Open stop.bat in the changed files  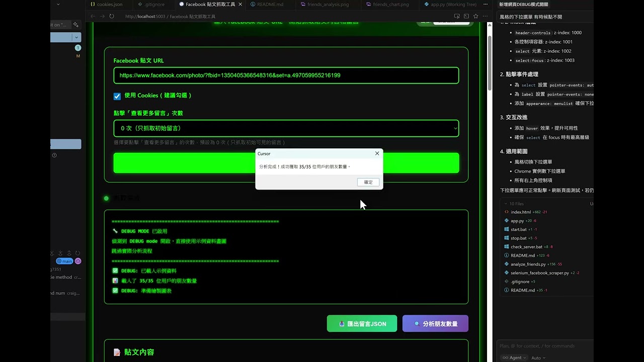pos(518,238)
